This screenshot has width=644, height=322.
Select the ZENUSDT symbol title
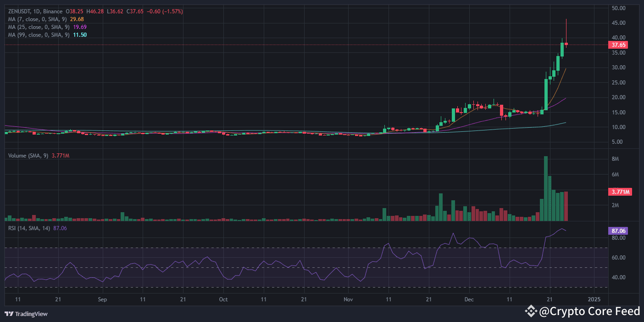click(20, 11)
